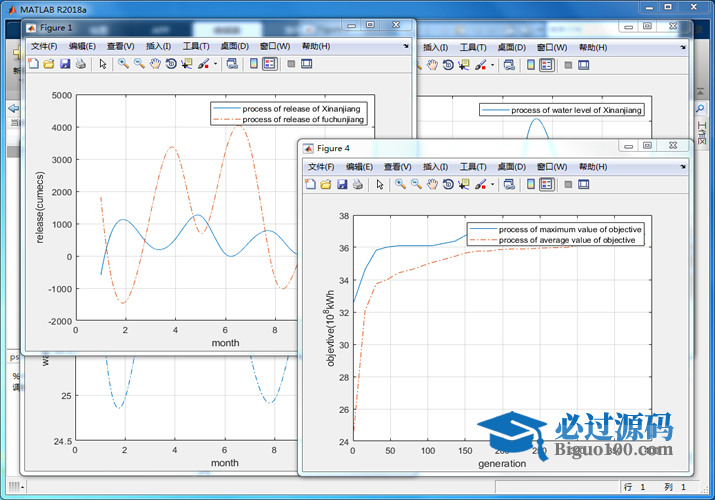Viewport: 715px width, 500px height.
Task: Print figure icon in Figure 1 toolbar
Action: tap(81, 64)
